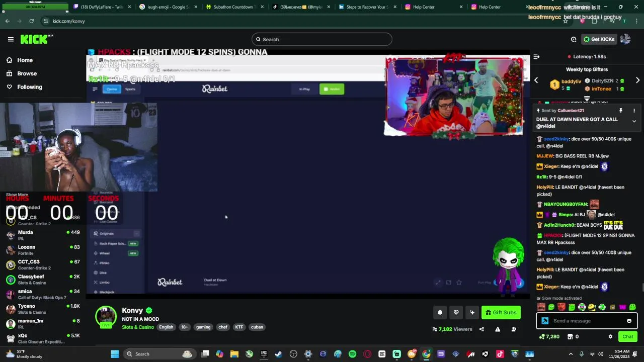Expand the gifters leaderboard handle
Image resolution: width=644 pixels, height=362 pixels.
click(x=587, y=99)
